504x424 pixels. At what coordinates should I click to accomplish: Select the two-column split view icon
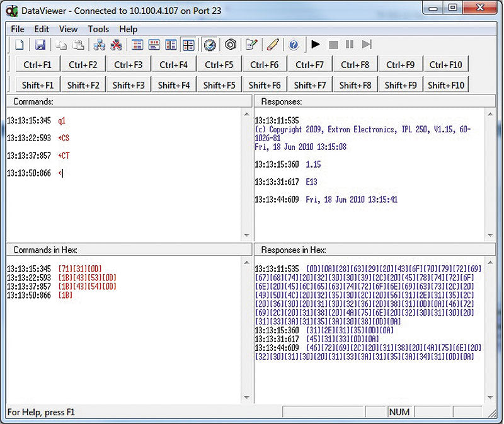point(171,45)
